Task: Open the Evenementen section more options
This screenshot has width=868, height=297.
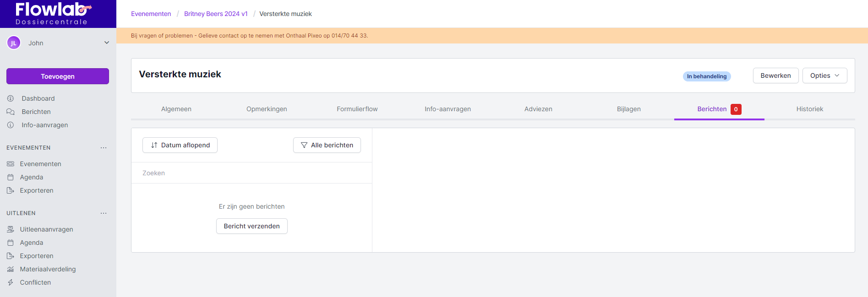Action: 104,148
